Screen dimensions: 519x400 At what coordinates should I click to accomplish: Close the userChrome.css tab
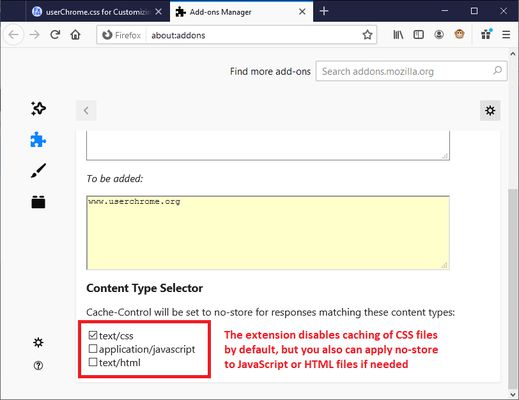(x=159, y=12)
